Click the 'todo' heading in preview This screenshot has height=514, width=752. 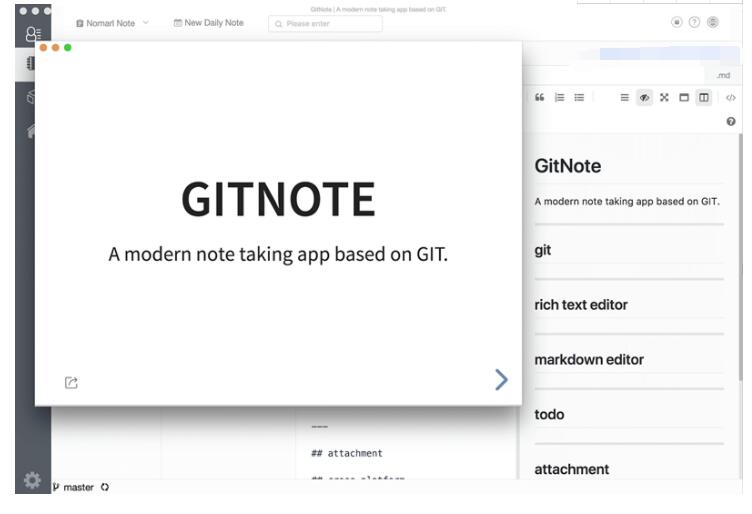(x=549, y=414)
